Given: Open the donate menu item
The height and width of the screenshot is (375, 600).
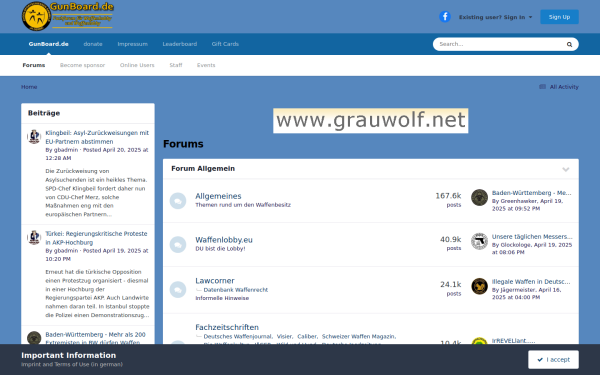Looking at the screenshot, I should (93, 44).
